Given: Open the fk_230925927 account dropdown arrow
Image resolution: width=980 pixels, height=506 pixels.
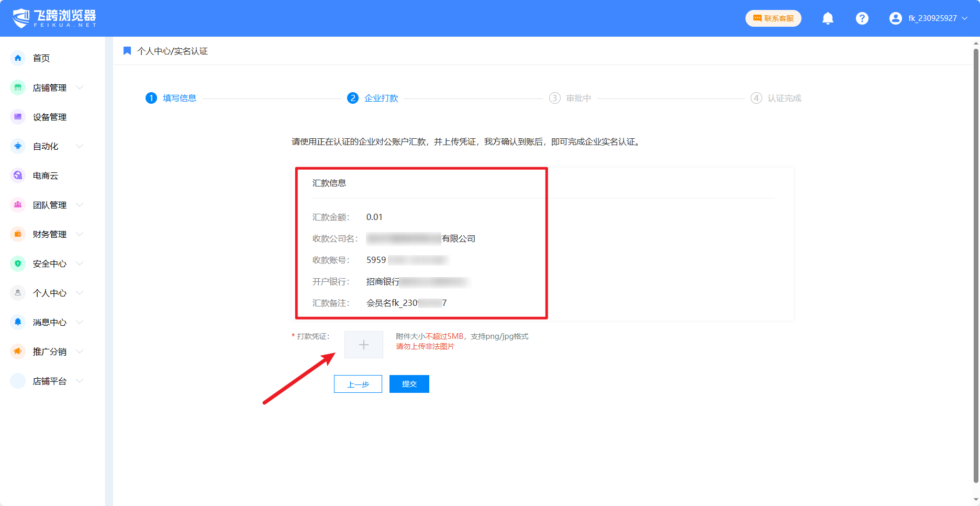Looking at the screenshot, I should (x=964, y=18).
